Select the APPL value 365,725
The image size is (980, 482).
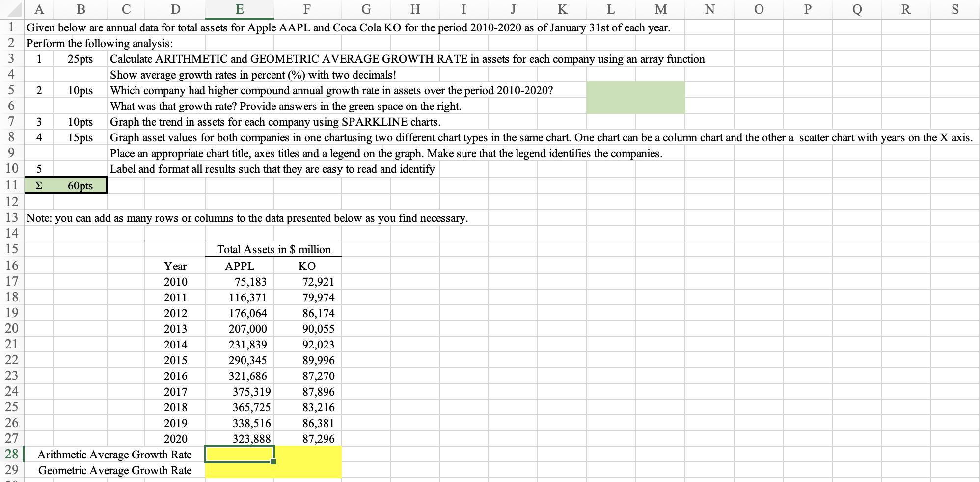(x=240, y=407)
